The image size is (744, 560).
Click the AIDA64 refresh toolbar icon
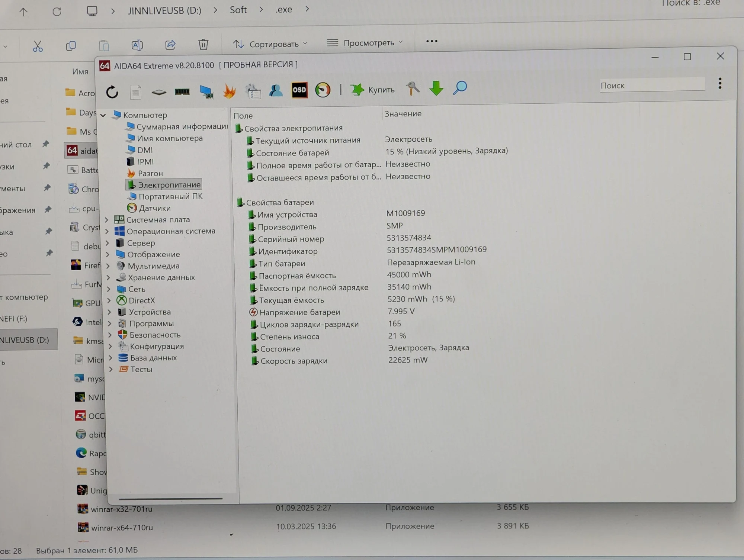pyautogui.click(x=112, y=92)
